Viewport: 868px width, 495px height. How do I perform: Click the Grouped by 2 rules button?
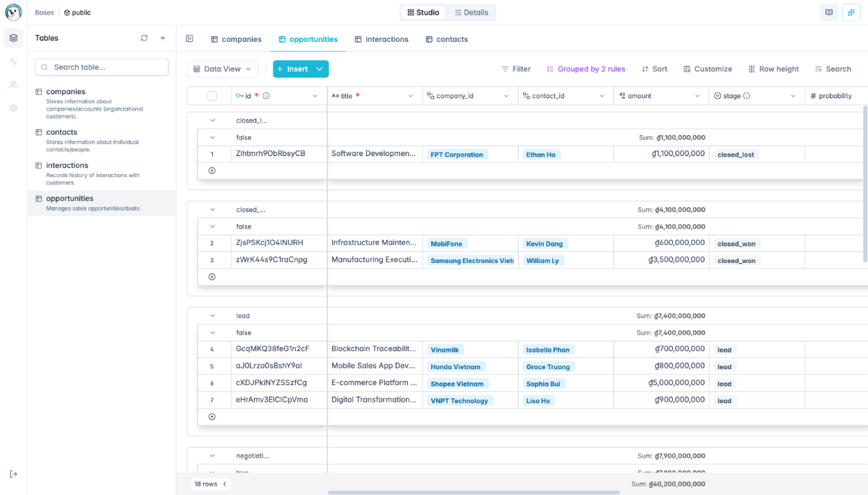(x=586, y=69)
